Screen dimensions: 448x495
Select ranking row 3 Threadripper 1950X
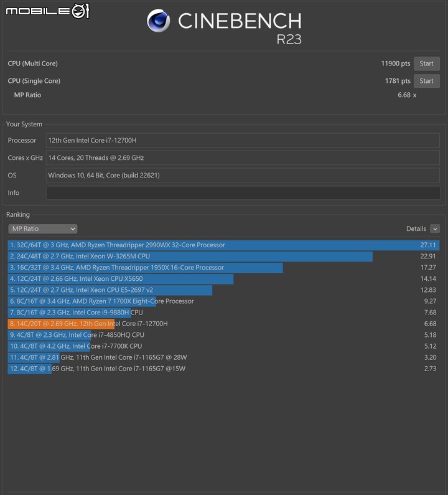(x=223, y=267)
